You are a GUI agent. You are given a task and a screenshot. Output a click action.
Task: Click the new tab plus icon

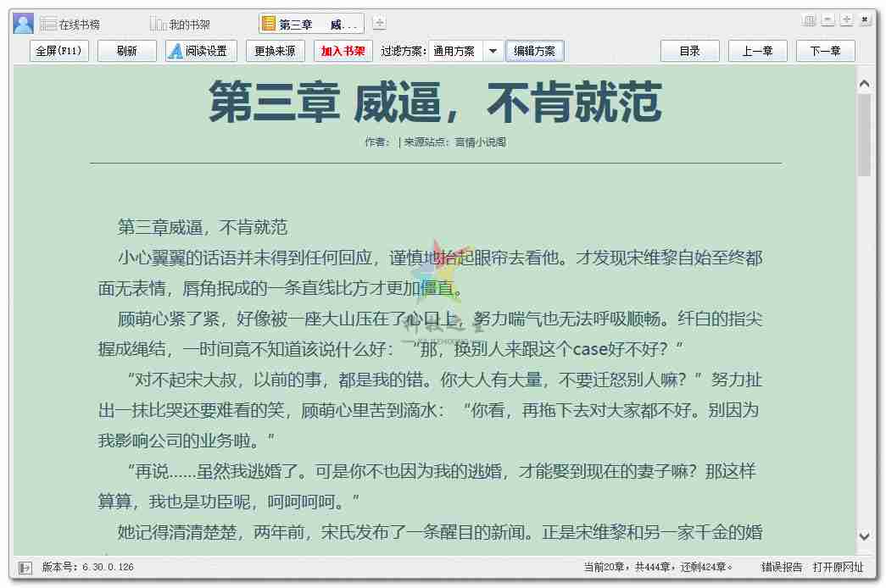pyautogui.click(x=379, y=24)
